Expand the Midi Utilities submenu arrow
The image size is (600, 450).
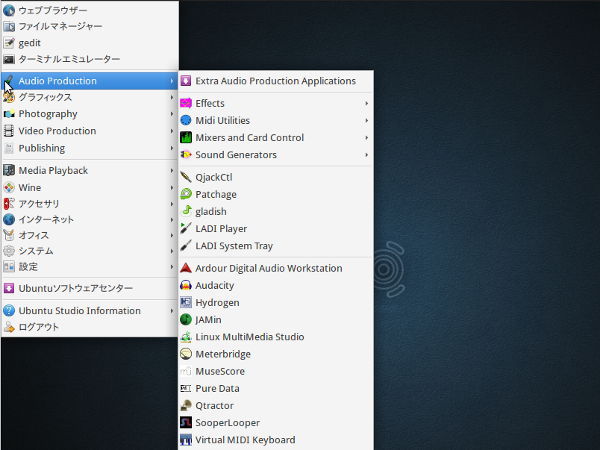click(367, 121)
